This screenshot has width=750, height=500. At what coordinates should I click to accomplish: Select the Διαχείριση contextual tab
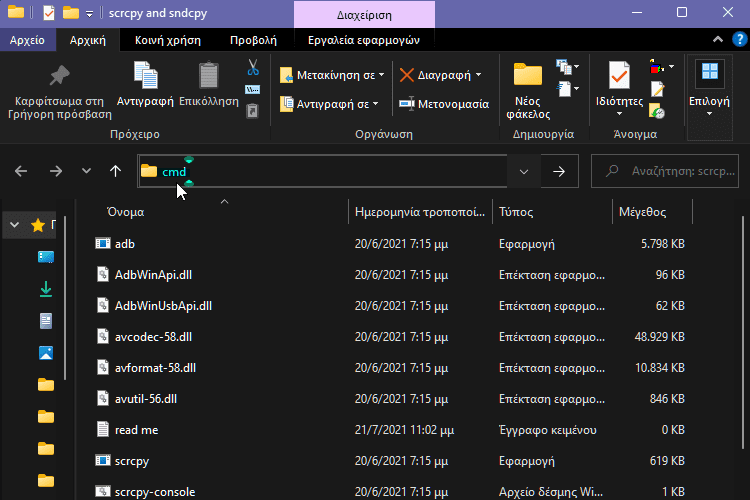point(364,15)
